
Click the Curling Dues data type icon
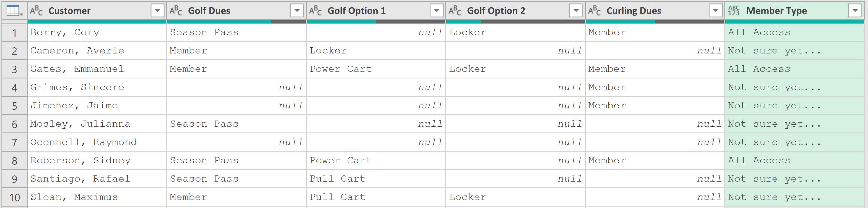[594, 11]
